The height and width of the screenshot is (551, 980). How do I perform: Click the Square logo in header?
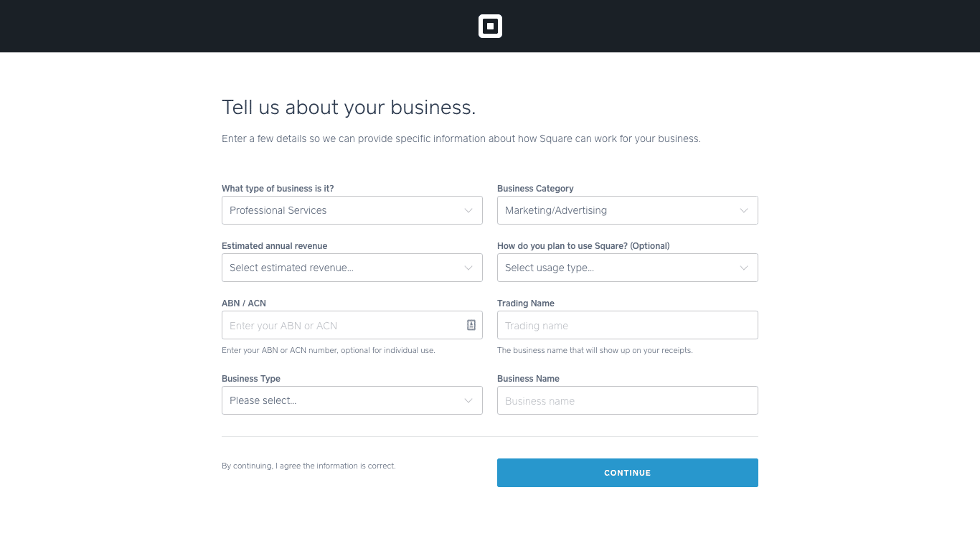[x=490, y=27]
